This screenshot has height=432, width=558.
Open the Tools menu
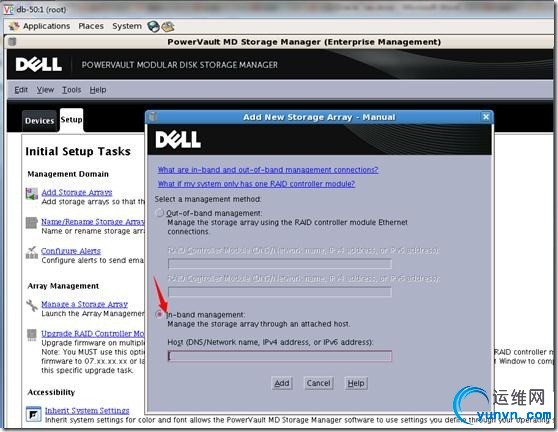pos(72,90)
